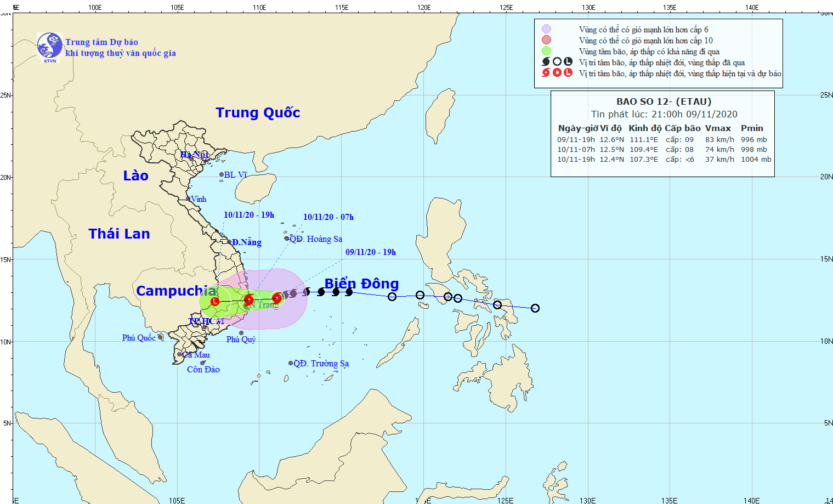Image resolution: width=833 pixels, height=504 pixels.
Task: Click the 'Ngày-giờ' column header
Action: point(577,128)
